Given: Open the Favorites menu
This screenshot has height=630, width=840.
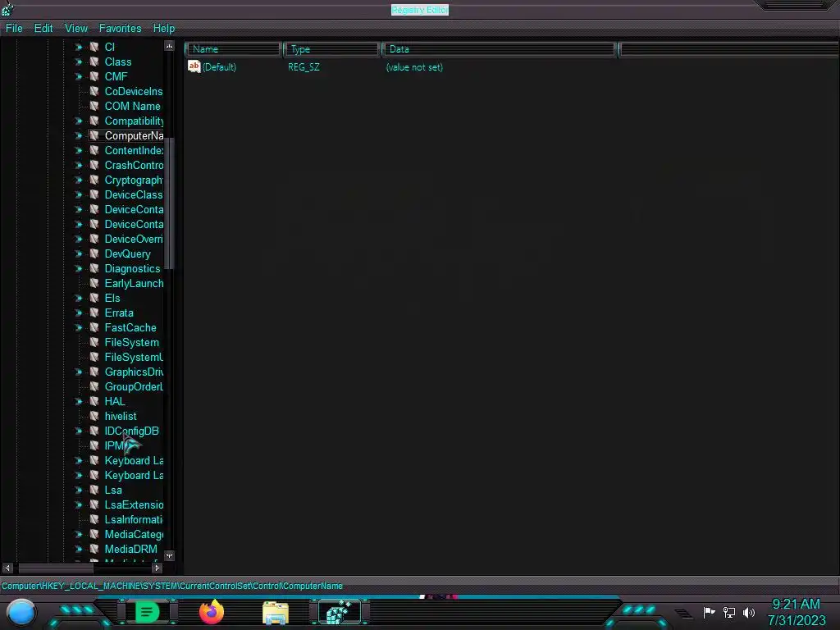Looking at the screenshot, I should (x=120, y=29).
